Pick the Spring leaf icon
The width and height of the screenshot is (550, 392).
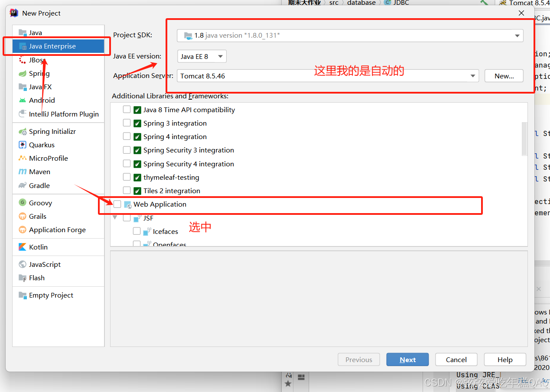coord(23,74)
